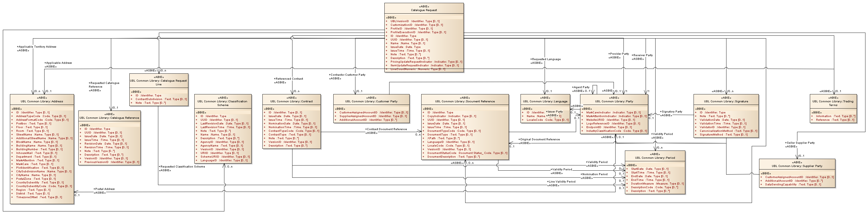This screenshot has width=868, height=214.
Task: Select the UBL Common Library::Signature header
Action: [726, 101]
